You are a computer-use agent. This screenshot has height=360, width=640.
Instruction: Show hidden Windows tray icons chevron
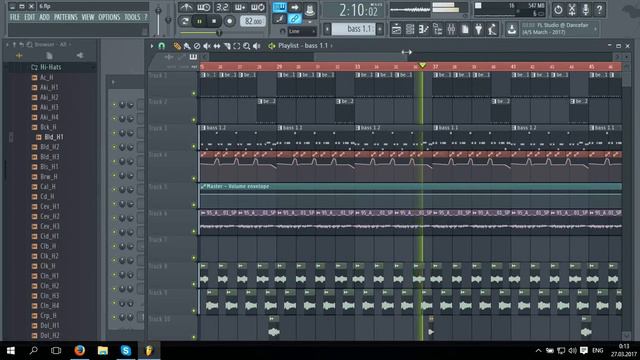coord(538,351)
